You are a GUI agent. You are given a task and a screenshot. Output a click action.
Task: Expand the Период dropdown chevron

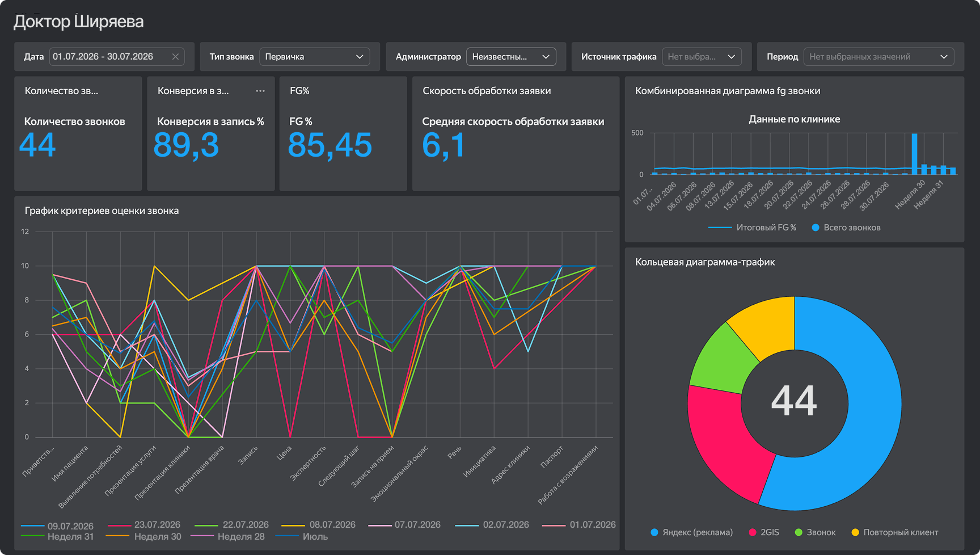(x=944, y=57)
